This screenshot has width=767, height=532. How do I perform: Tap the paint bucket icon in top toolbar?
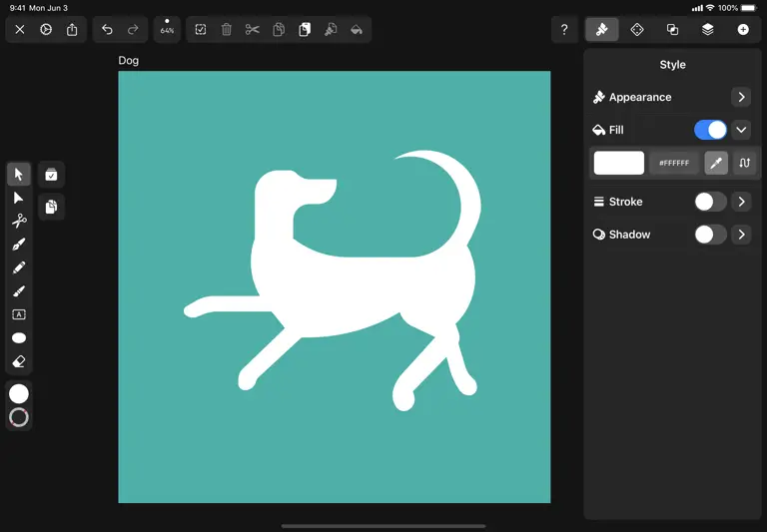point(357,30)
